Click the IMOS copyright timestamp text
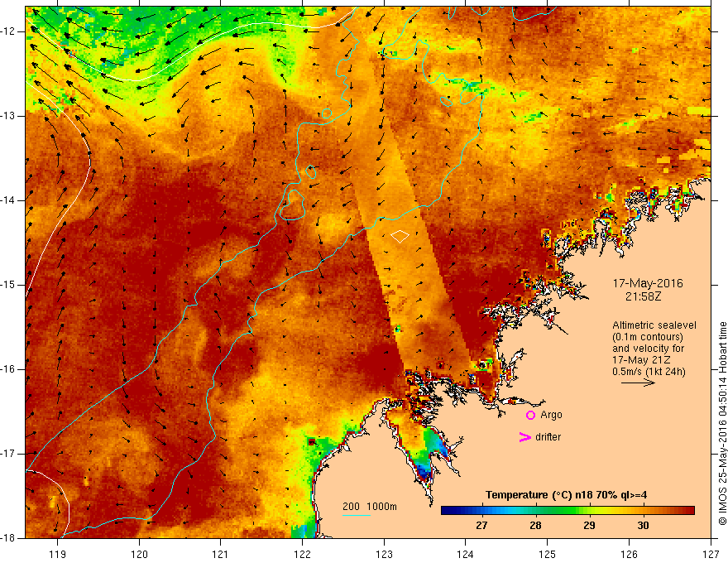Viewport: 728px width, 563px height. 722,423
